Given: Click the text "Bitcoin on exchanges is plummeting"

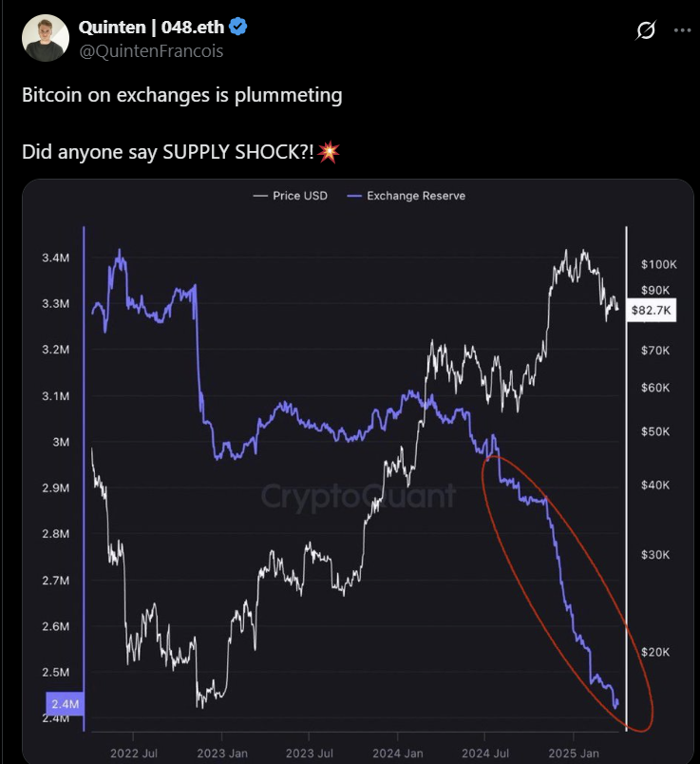Looking at the screenshot, I should tap(181, 96).
